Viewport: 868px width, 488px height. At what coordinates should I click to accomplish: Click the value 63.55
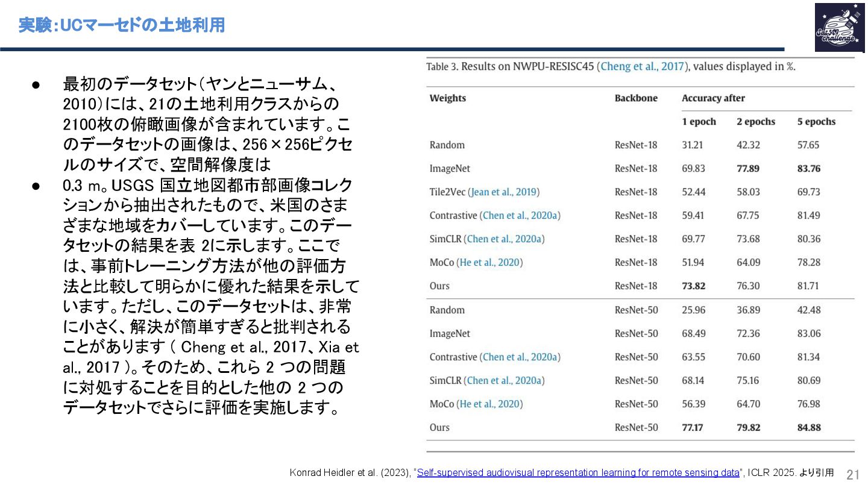click(x=693, y=357)
